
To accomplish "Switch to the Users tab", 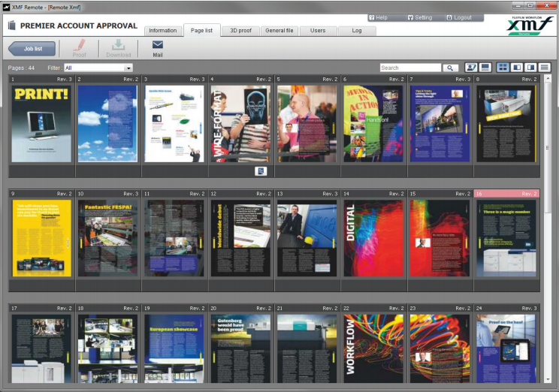I will [x=318, y=31].
